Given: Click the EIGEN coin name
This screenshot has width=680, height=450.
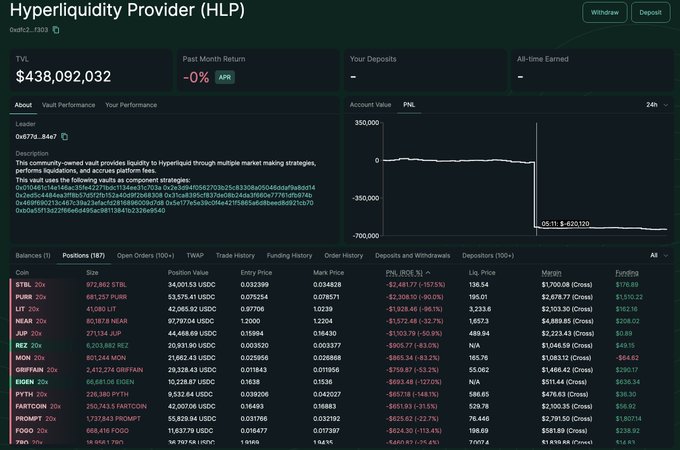Looking at the screenshot, I should tap(25, 382).
